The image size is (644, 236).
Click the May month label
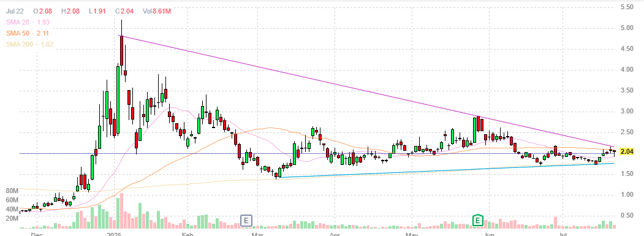click(x=412, y=235)
